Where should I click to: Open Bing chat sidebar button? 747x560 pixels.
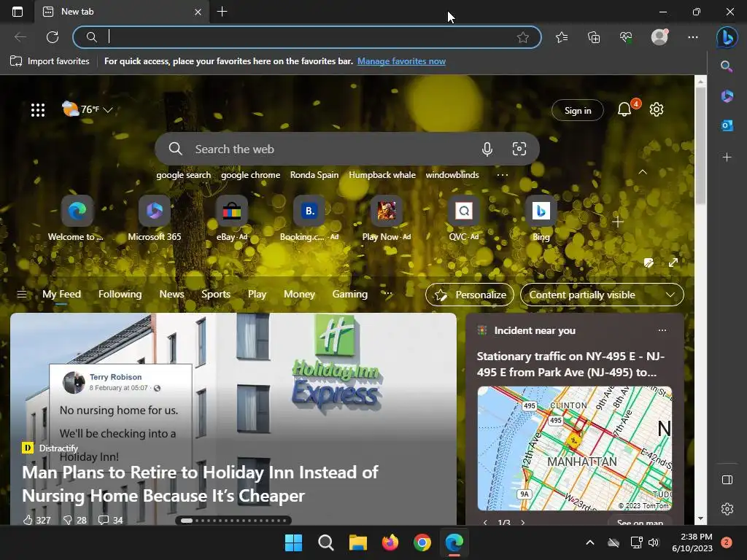(x=727, y=37)
